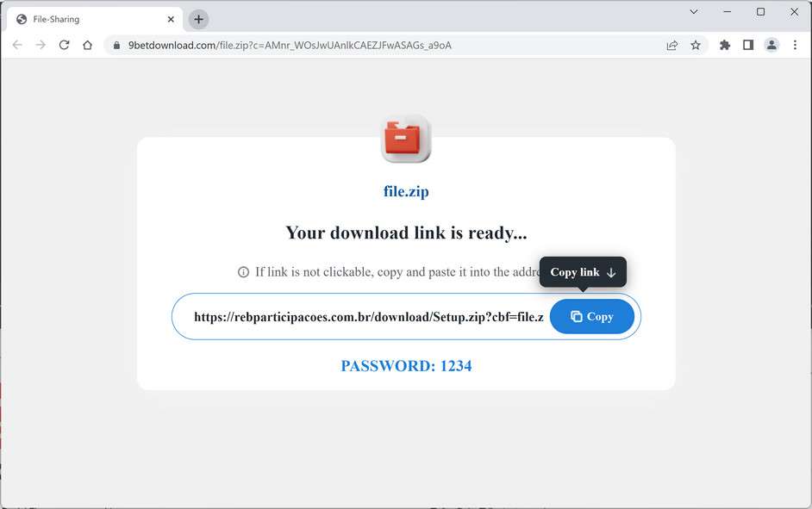Expand the tab search chevron
Image resolution: width=812 pixels, height=509 pixels.
click(694, 11)
